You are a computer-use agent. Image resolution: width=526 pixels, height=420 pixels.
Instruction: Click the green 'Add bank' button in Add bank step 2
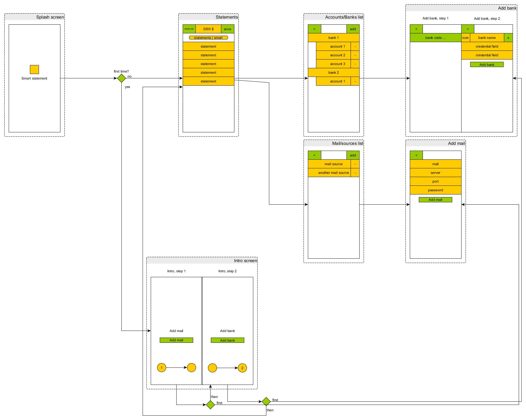click(487, 64)
